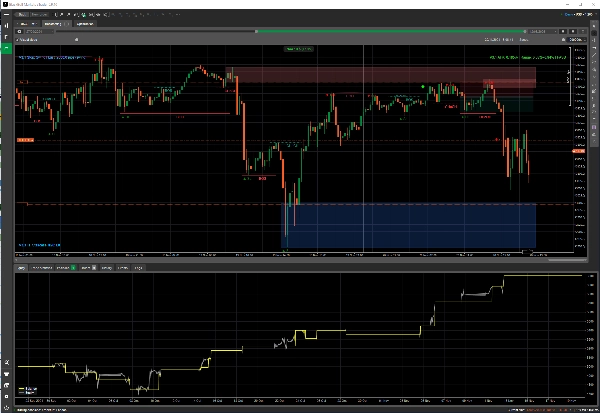Open backtesting settings gear icon

click(19, 31)
